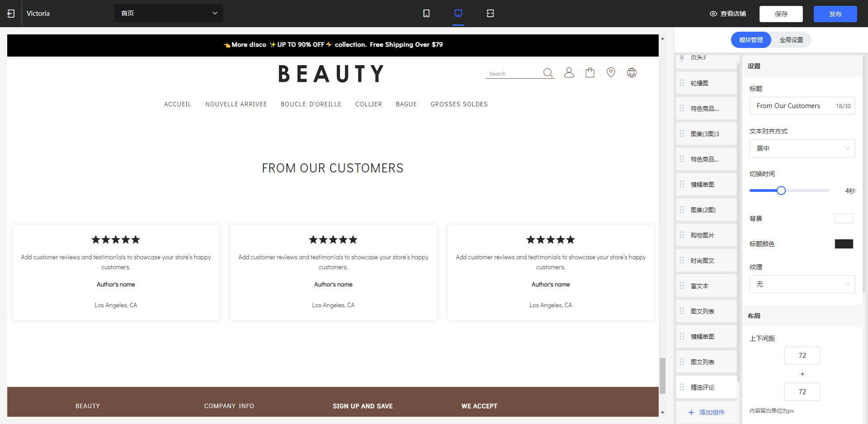Select the 购物图片 module row
Screen dimensions: 868x424
click(707, 235)
